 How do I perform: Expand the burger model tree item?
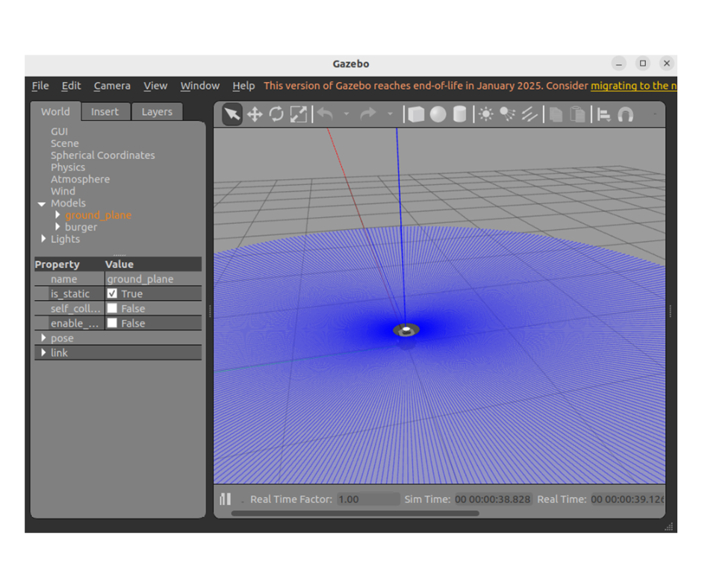58,227
